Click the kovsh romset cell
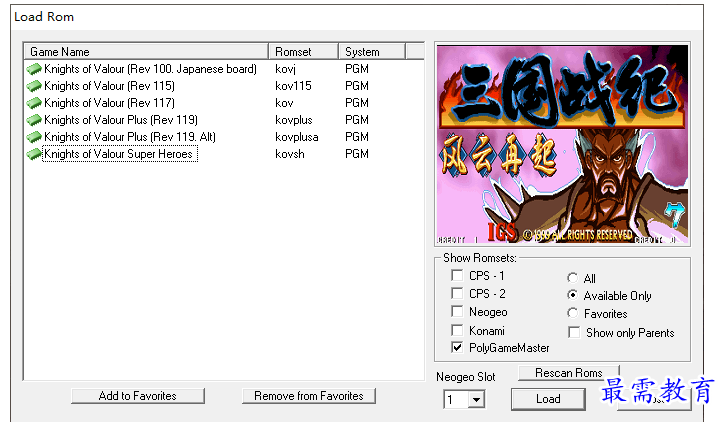Screen dimensions: 723x422 [x=290, y=155]
